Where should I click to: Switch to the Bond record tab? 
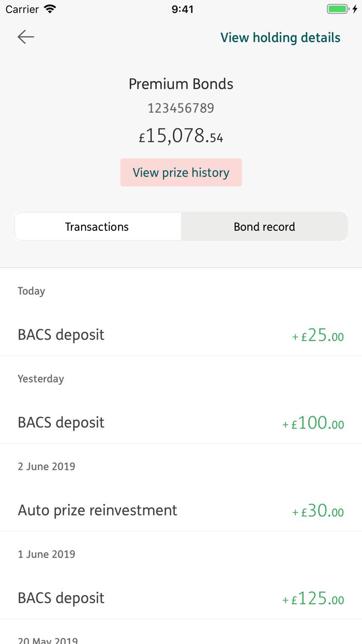(x=264, y=227)
